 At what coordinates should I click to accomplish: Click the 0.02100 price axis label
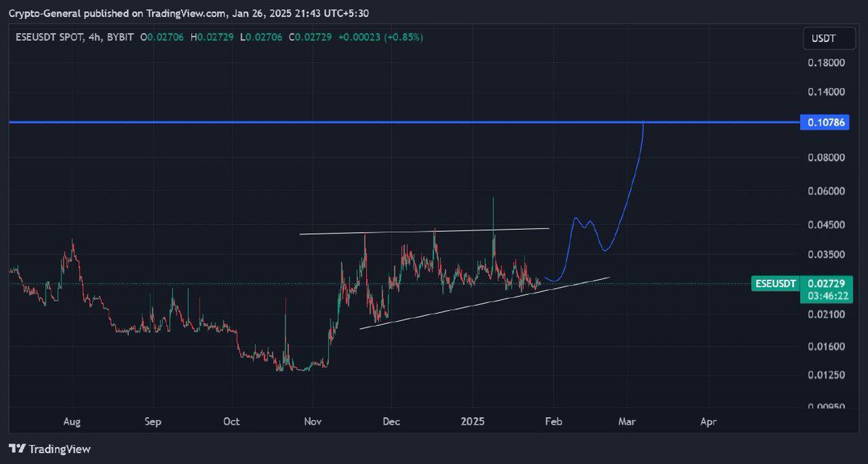click(826, 314)
